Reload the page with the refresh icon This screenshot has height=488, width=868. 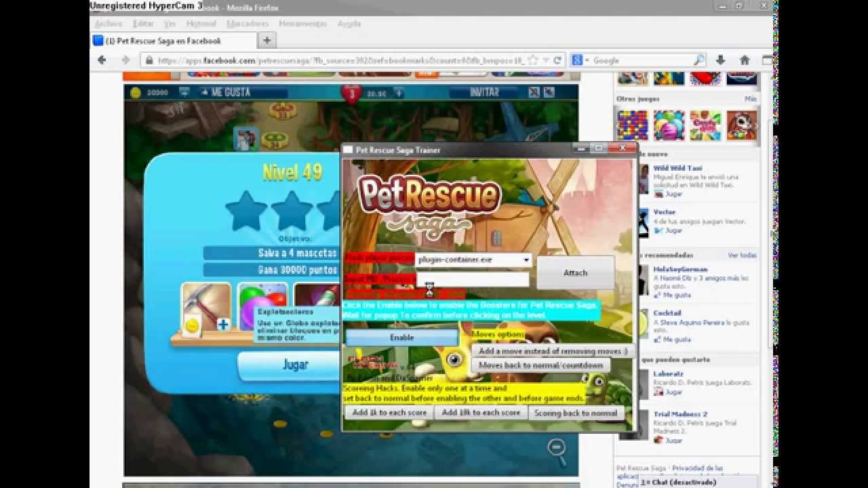coord(557,60)
